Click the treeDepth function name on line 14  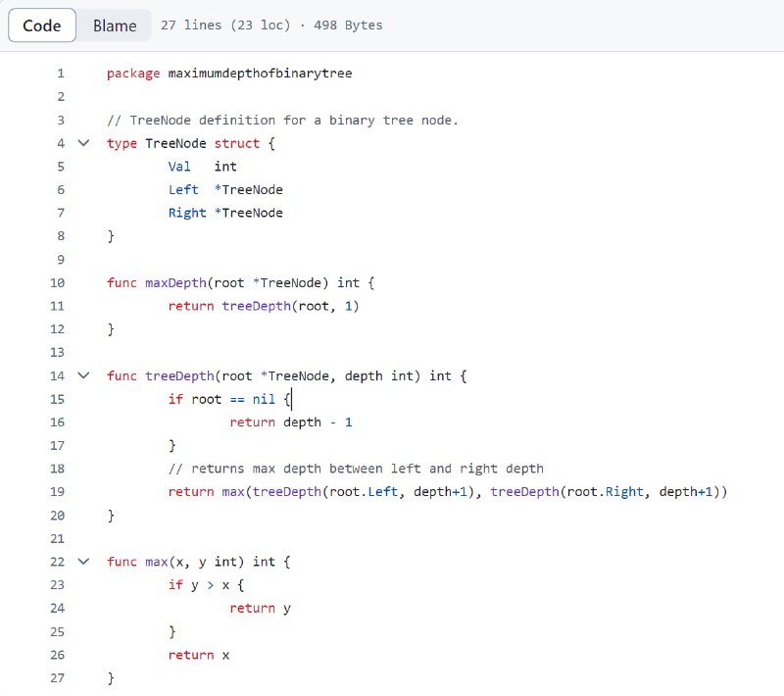pyautogui.click(x=179, y=376)
